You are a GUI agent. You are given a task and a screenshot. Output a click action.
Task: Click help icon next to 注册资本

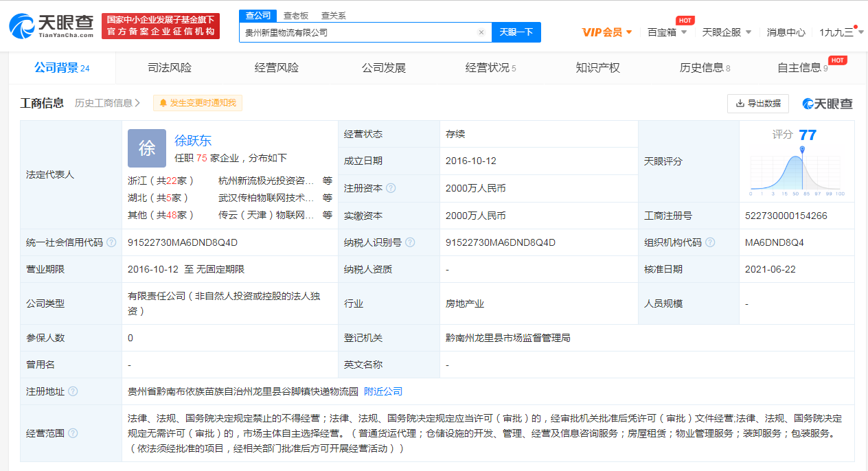click(391, 188)
